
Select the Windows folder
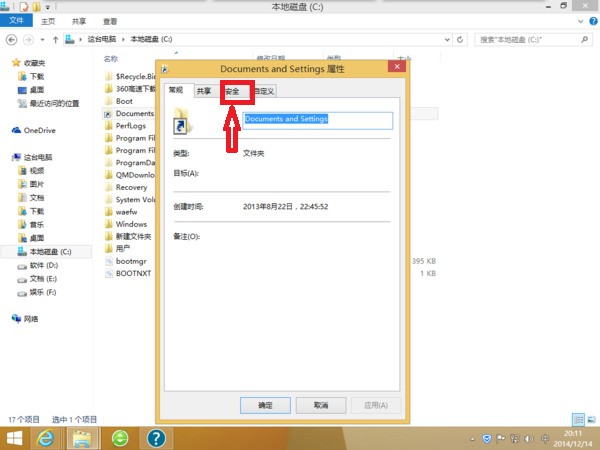pos(126,224)
